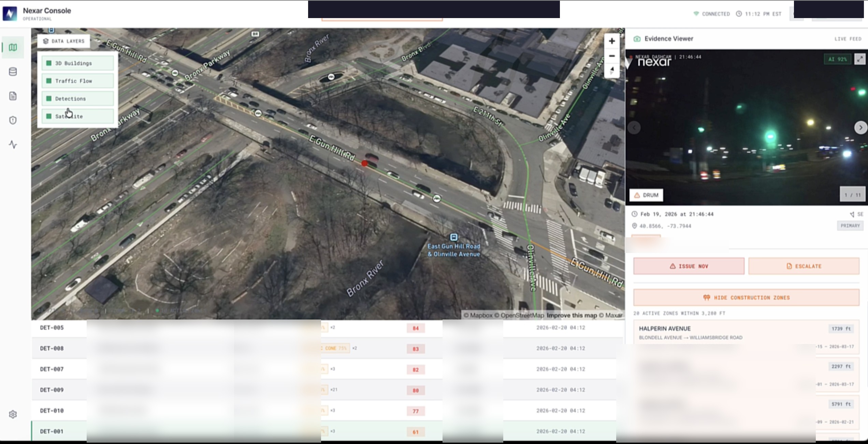Open the activity pulse sidebar icon
Screen dimensions: 868x444
click(13, 145)
